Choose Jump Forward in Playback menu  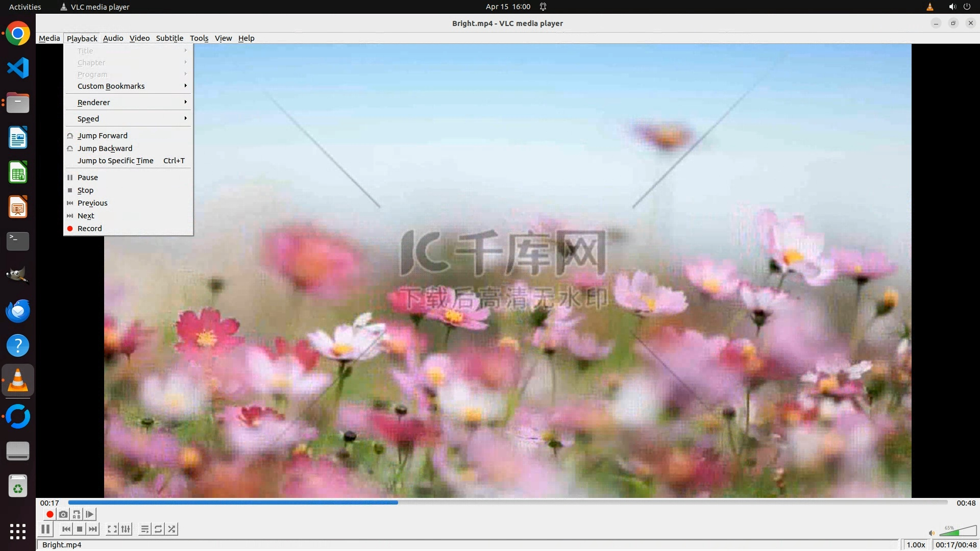point(103,136)
